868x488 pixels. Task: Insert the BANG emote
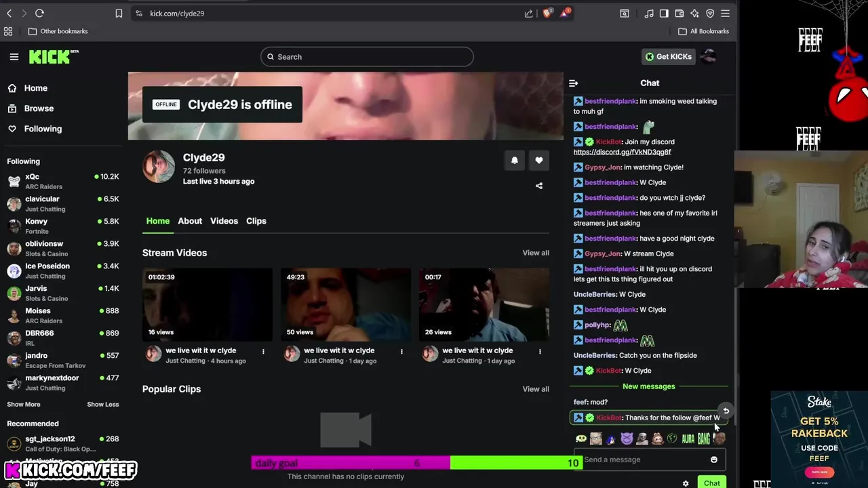704,439
